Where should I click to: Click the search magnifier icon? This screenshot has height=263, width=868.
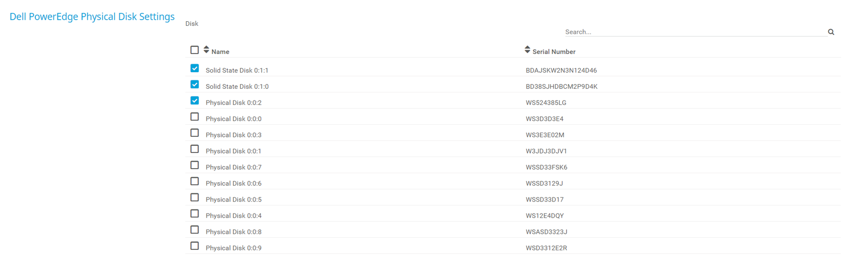pyautogui.click(x=831, y=32)
